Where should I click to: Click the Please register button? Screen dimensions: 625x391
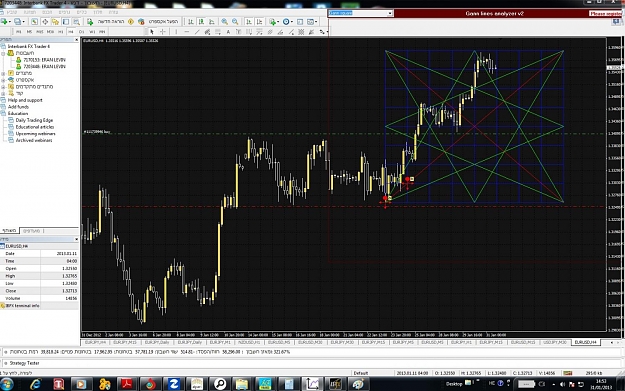(x=606, y=13)
